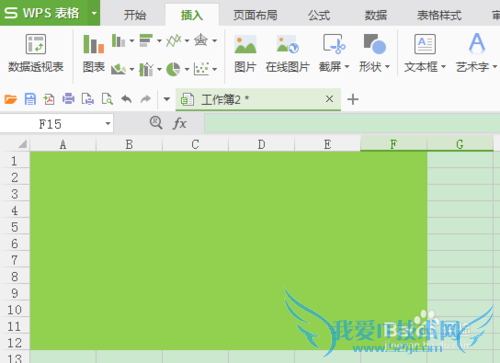The image size is (500, 363).
Task: Click the open folder icon
Action: coord(10,99)
